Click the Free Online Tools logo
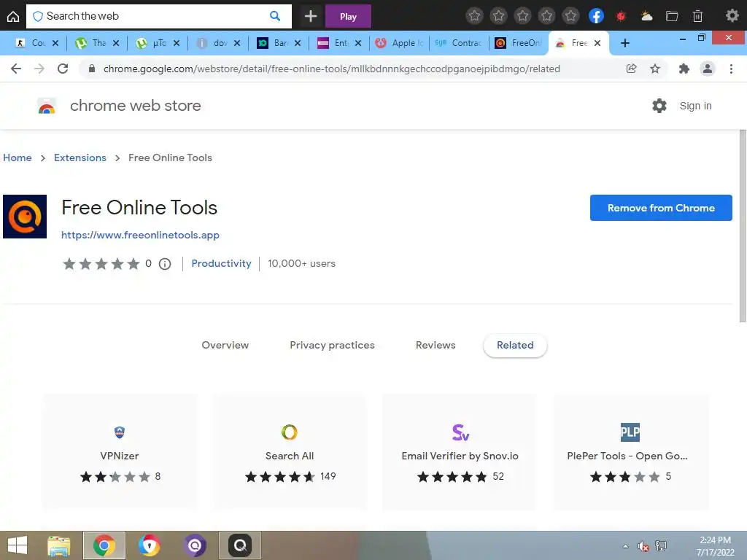This screenshot has height=560, width=747. pyautogui.click(x=25, y=216)
